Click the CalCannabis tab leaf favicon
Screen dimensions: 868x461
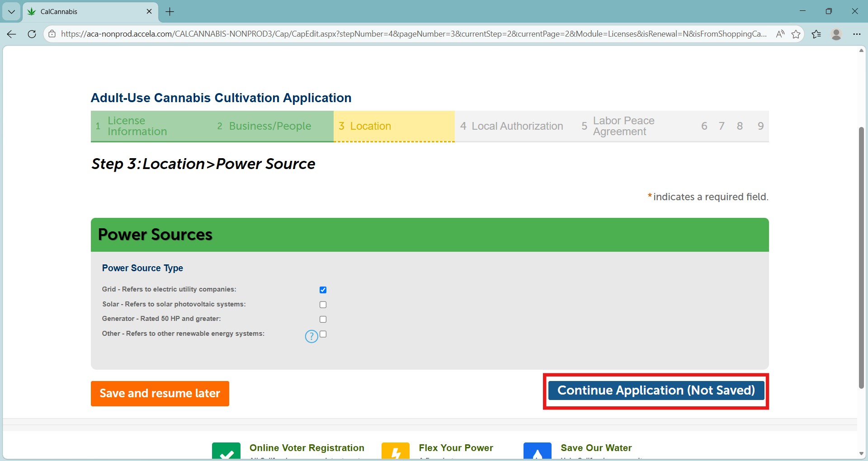click(32, 11)
